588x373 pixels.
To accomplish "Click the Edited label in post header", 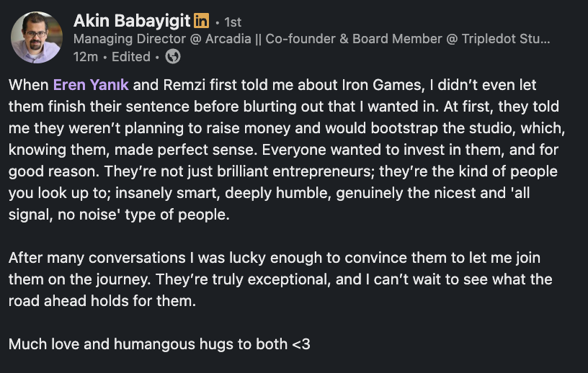I will [x=130, y=56].
